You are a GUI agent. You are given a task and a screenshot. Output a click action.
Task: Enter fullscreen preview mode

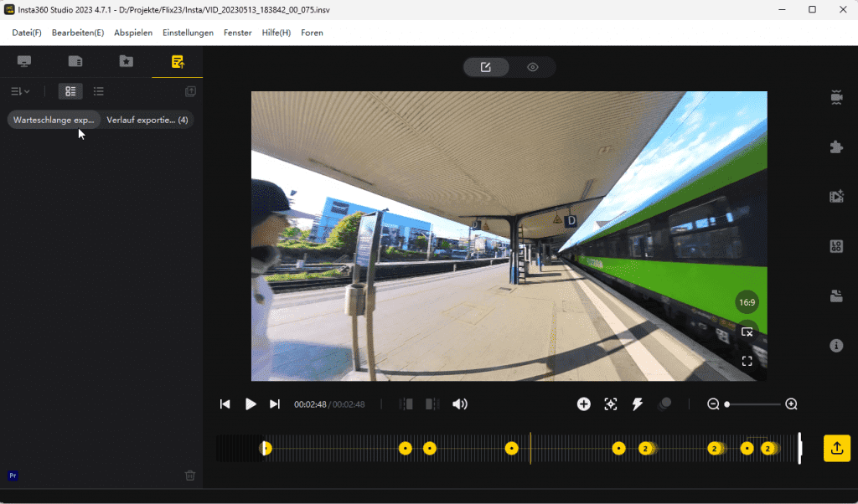click(x=747, y=361)
